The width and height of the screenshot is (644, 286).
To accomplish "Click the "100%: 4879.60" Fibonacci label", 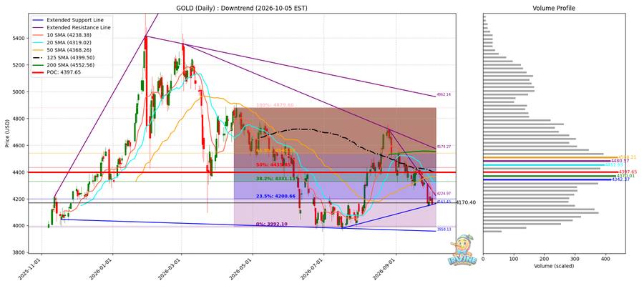I will pyautogui.click(x=275, y=105).
